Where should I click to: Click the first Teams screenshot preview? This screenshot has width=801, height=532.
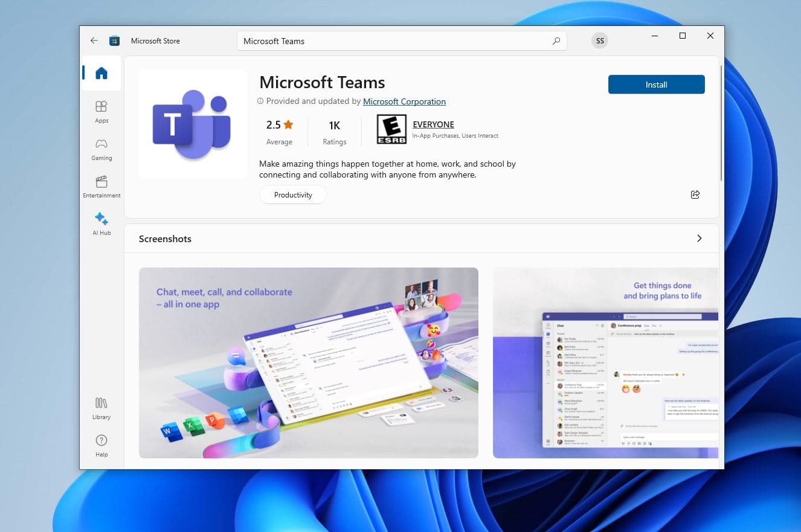[309, 362]
